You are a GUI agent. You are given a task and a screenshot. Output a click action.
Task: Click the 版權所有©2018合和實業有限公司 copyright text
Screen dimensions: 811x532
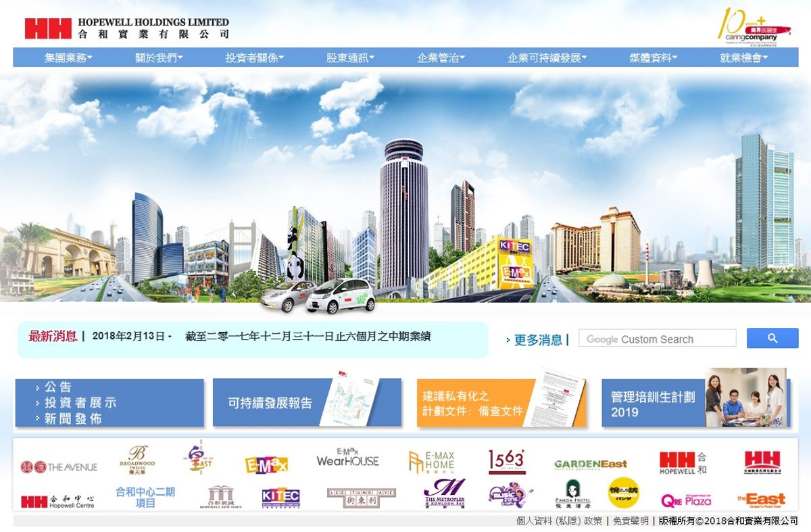(x=728, y=521)
